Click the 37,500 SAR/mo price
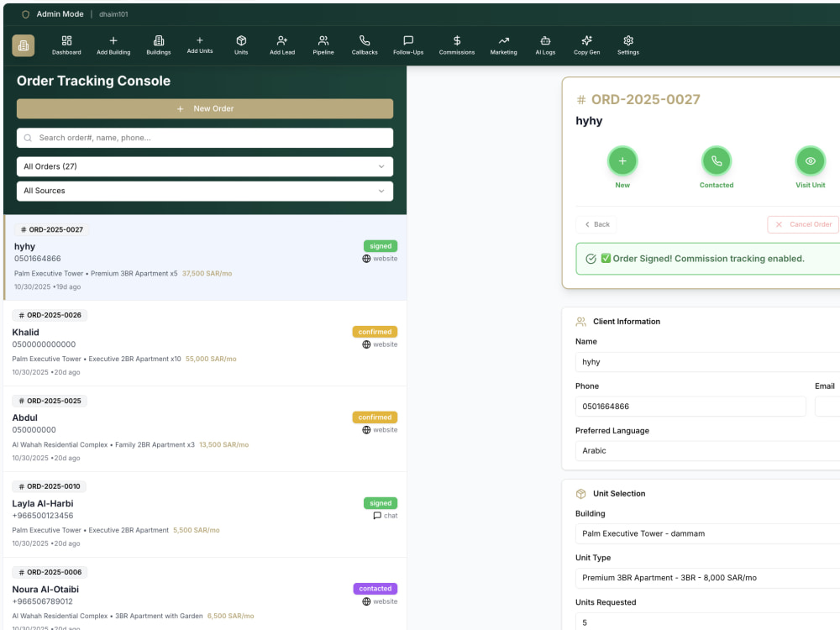Screen dimensions: 840x630 pyautogui.click(x=207, y=274)
